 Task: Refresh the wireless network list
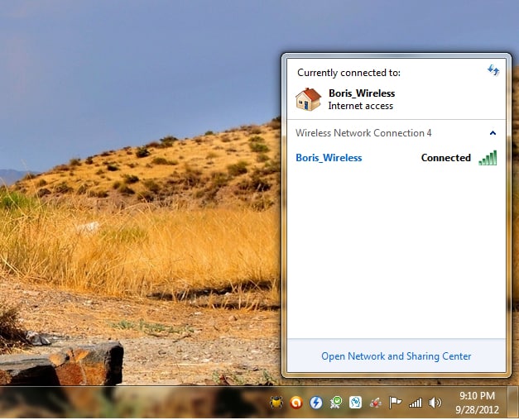click(493, 71)
